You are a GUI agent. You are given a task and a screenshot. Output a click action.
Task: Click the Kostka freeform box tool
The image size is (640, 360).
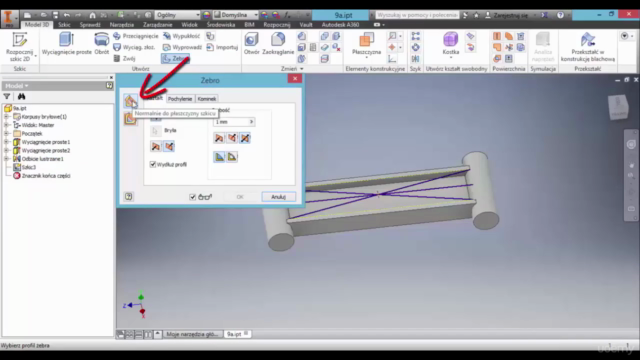[x=451, y=44]
